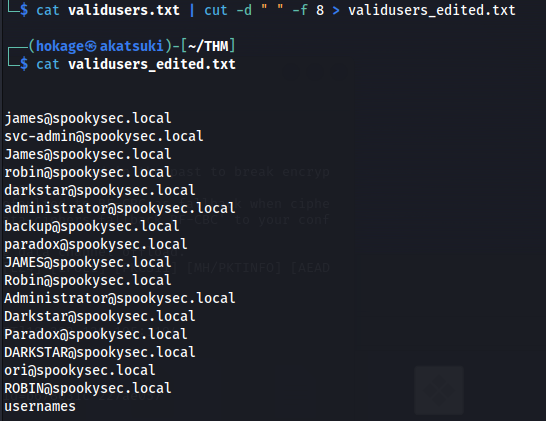The image size is (546, 421).
Task: Click the james@spookysec.local line
Action: [88, 119]
